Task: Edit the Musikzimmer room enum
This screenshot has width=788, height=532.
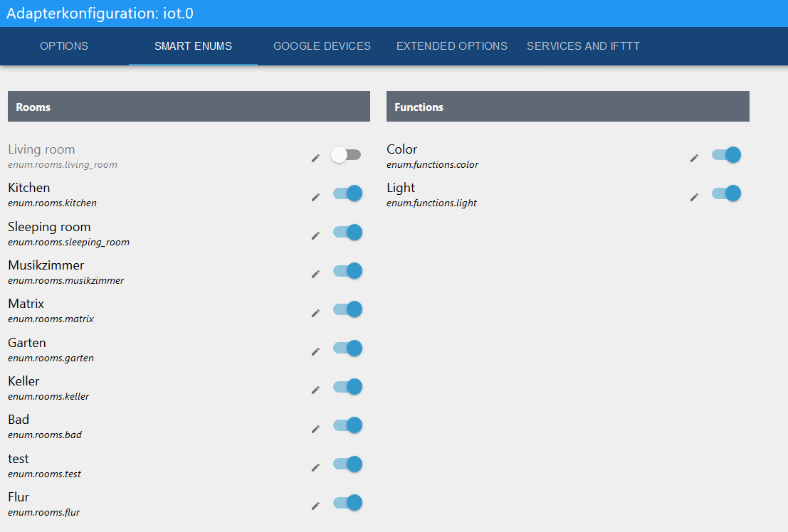Action: [315, 274]
